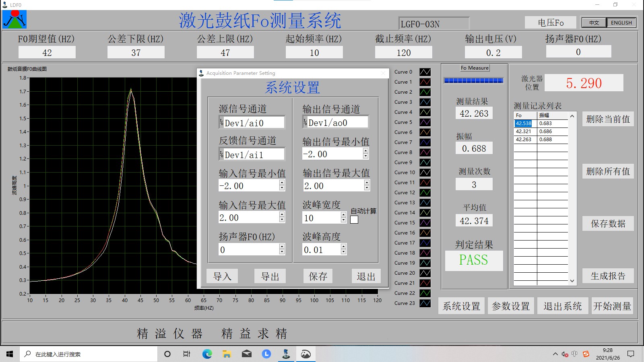Click the 波峰高度 stepper arrows

pyautogui.click(x=343, y=249)
